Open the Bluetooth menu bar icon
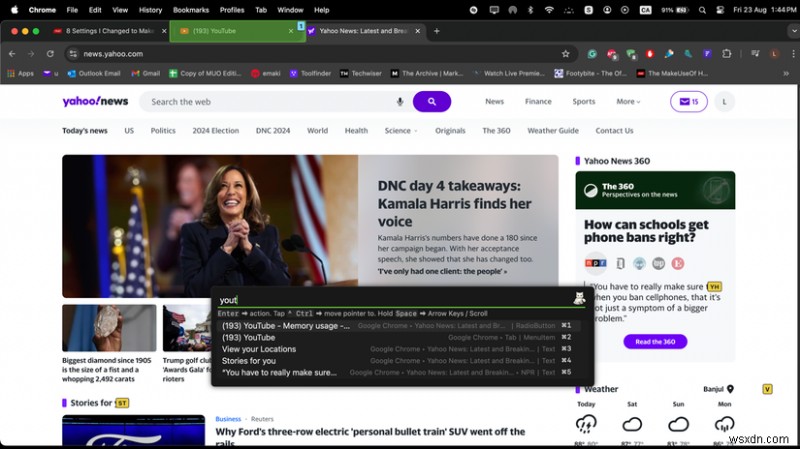The width and height of the screenshot is (800, 449). (x=530, y=10)
